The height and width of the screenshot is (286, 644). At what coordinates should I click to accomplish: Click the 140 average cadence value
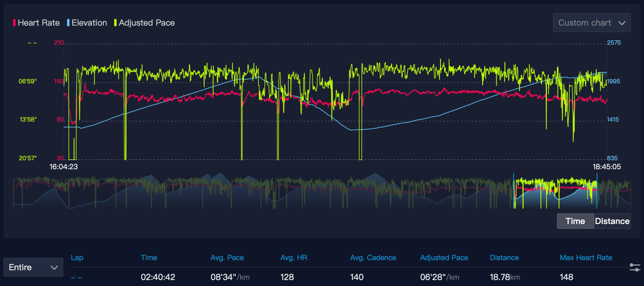357,277
